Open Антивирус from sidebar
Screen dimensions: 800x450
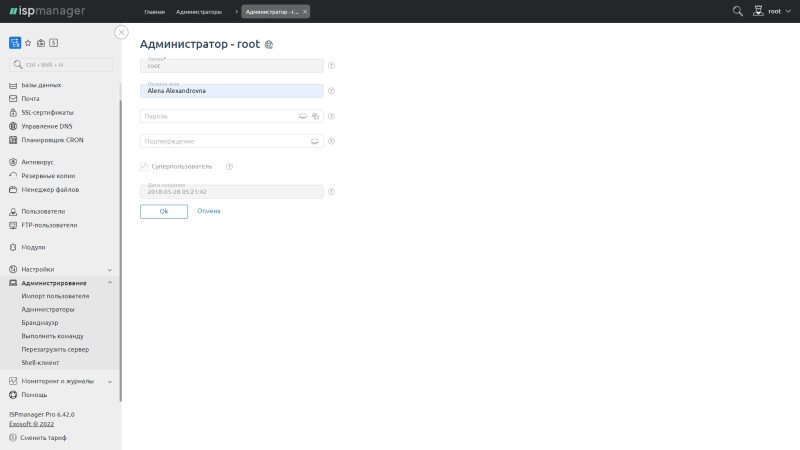(36, 161)
